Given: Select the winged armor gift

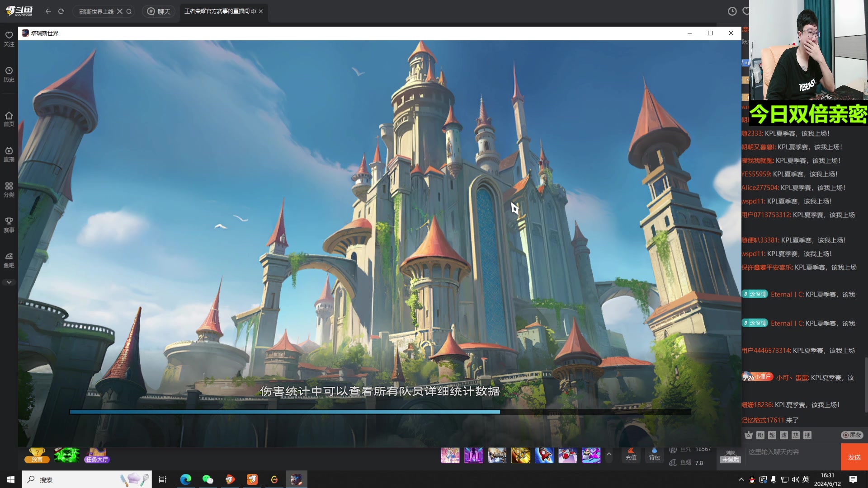Looking at the screenshot, I should (x=497, y=455).
